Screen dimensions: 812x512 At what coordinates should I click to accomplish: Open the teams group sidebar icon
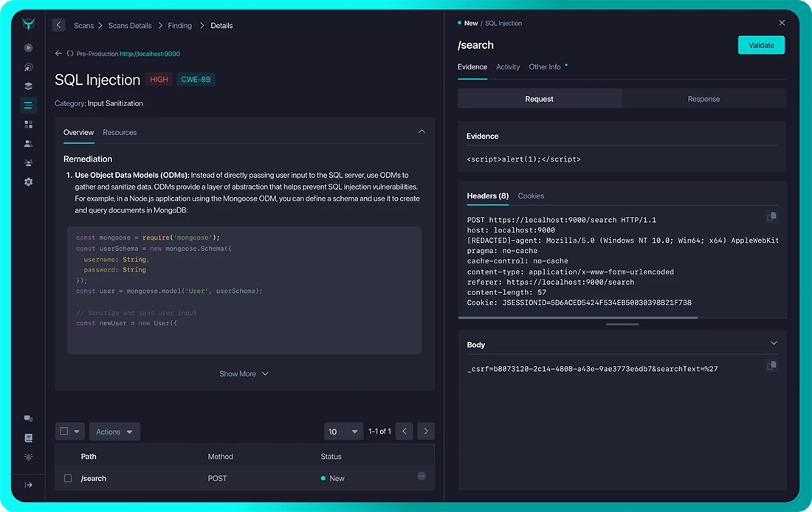(x=29, y=162)
